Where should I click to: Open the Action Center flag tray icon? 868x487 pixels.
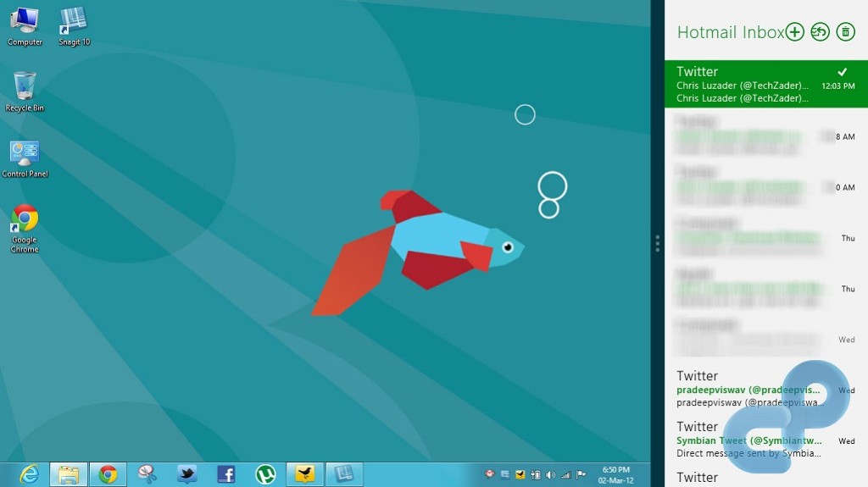tap(581, 474)
